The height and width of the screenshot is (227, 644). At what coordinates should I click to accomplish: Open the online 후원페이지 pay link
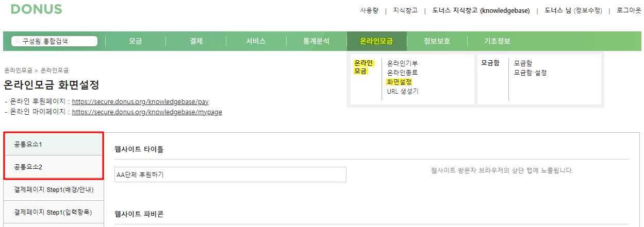tap(140, 102)
